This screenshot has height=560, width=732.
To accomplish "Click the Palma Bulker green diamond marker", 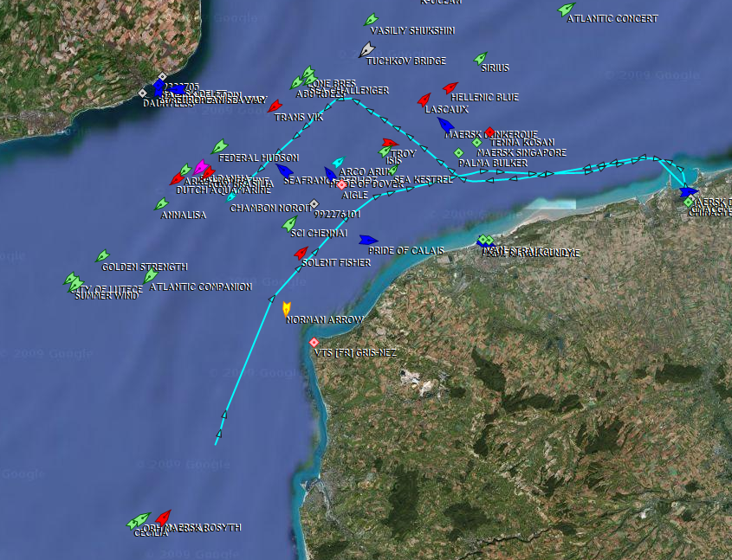I will tap(459, 152).
